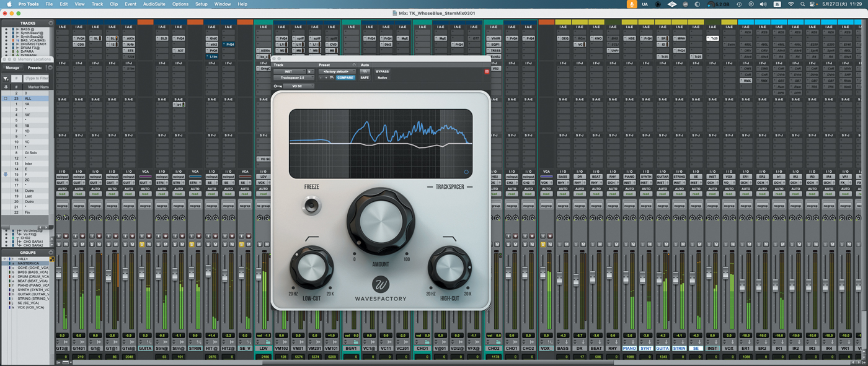This screenshot has height=366, width=868.
Task: Open the File menu
Action: [49, 4]
